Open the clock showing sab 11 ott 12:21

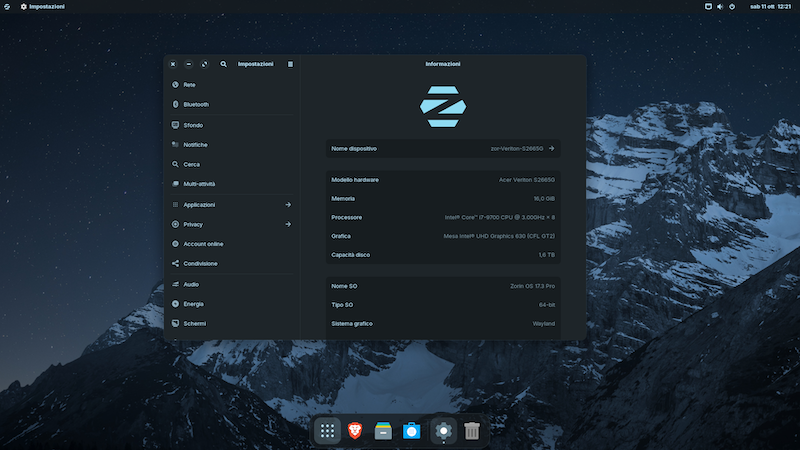point(770,7)
